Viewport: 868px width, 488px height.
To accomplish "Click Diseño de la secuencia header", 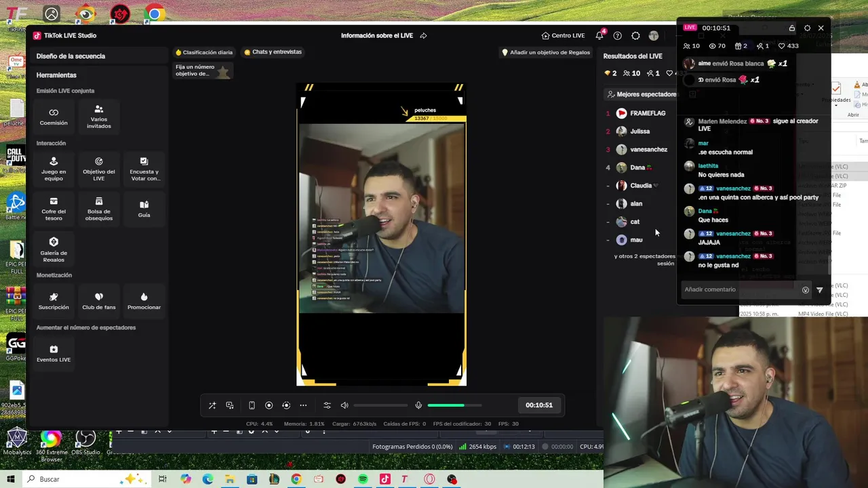I will [x=71, y=56].
